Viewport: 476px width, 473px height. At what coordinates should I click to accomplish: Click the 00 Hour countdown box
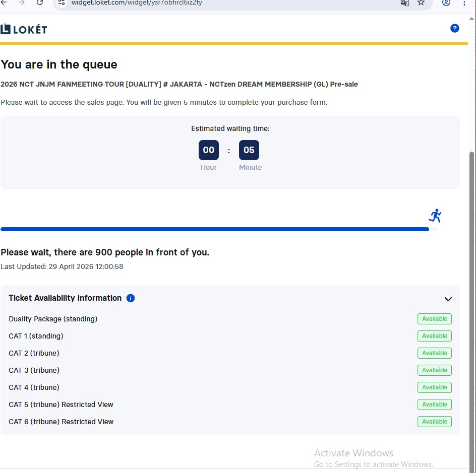209,150
